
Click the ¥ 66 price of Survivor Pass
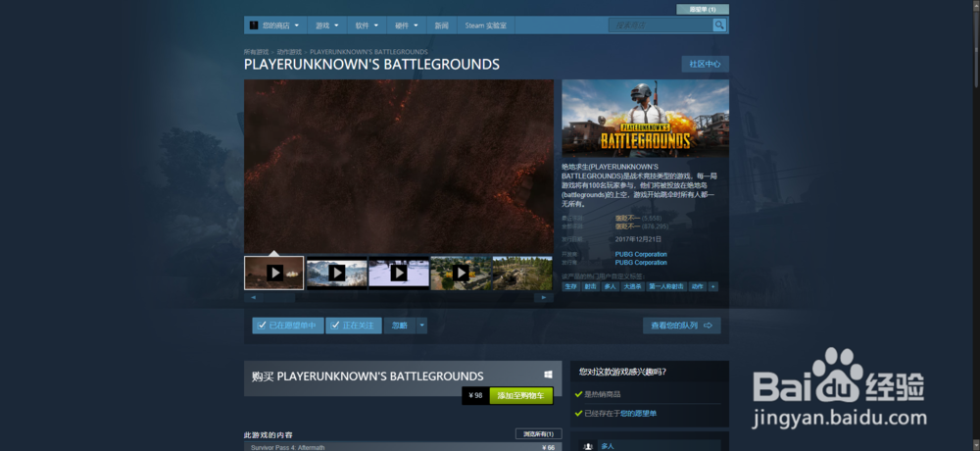[x=548, y=447]
